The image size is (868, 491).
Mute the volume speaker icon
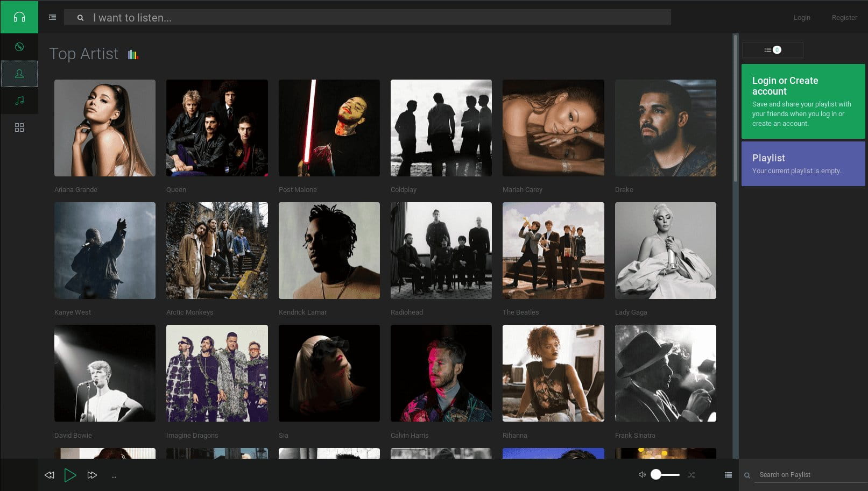click(x=641, y=474)
